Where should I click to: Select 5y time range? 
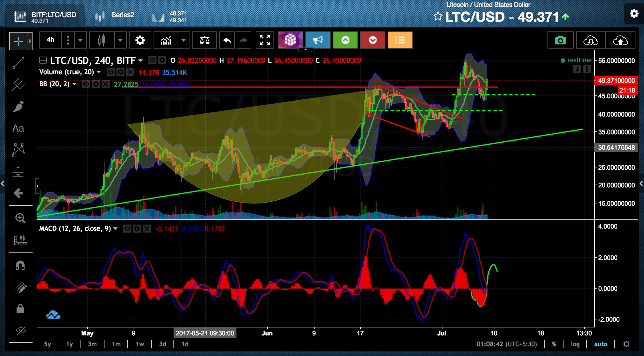coord(47,344)
